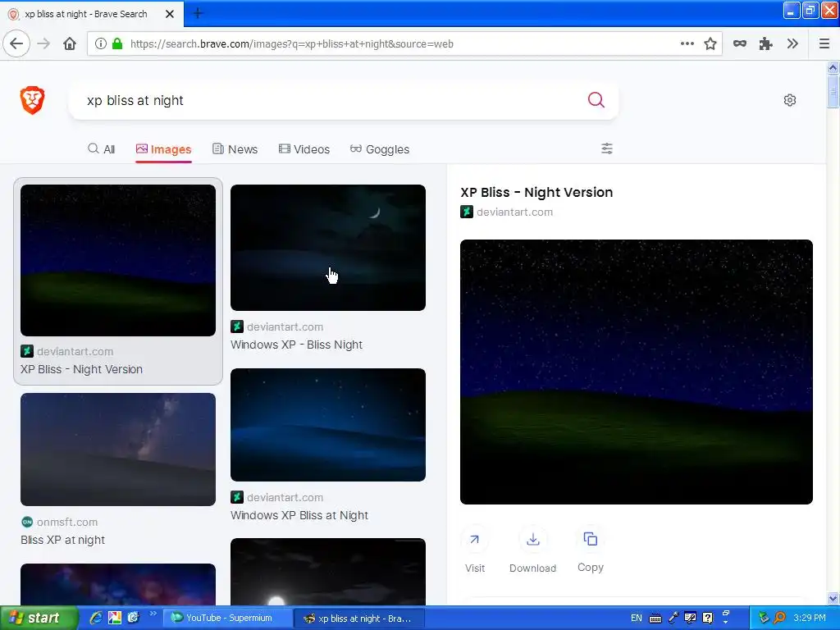Open the Goggles tab
840x630 pixels.
pyautogui.click(x=379, y=149)
